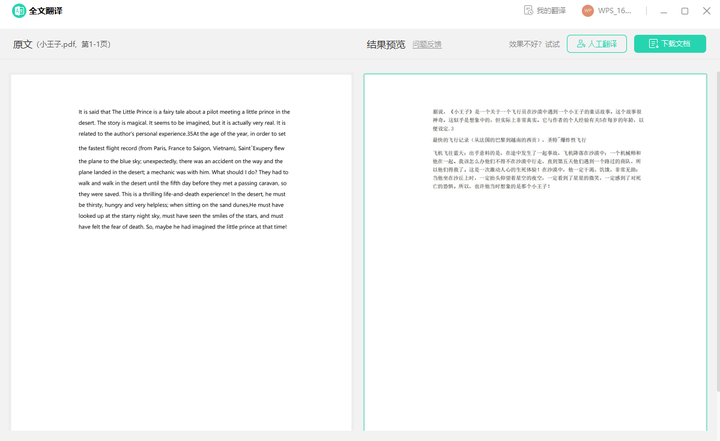Request 人工翻译 human translation
The image size is (720, 441).
pos(596,44)
